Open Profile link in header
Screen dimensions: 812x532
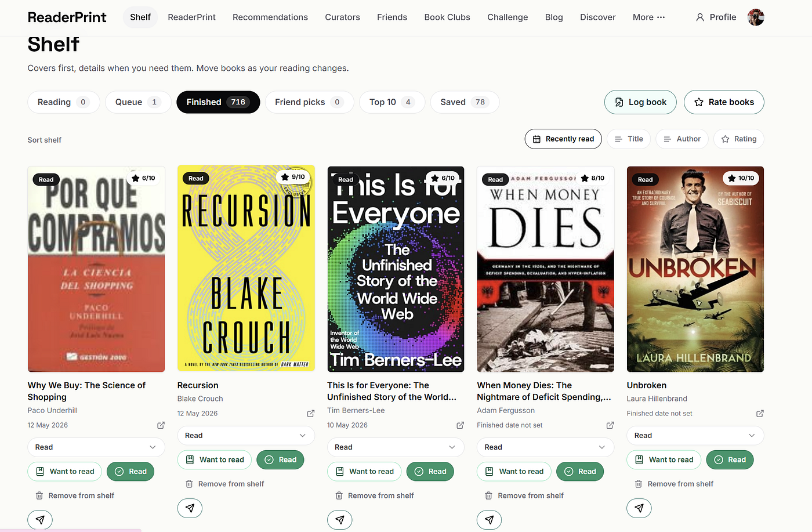click(x=716, y=17)
